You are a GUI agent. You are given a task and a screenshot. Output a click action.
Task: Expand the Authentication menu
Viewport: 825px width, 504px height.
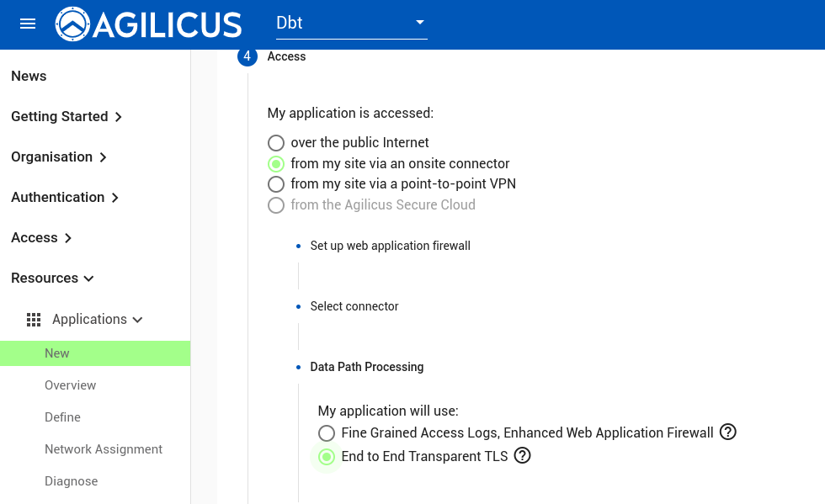64,197
